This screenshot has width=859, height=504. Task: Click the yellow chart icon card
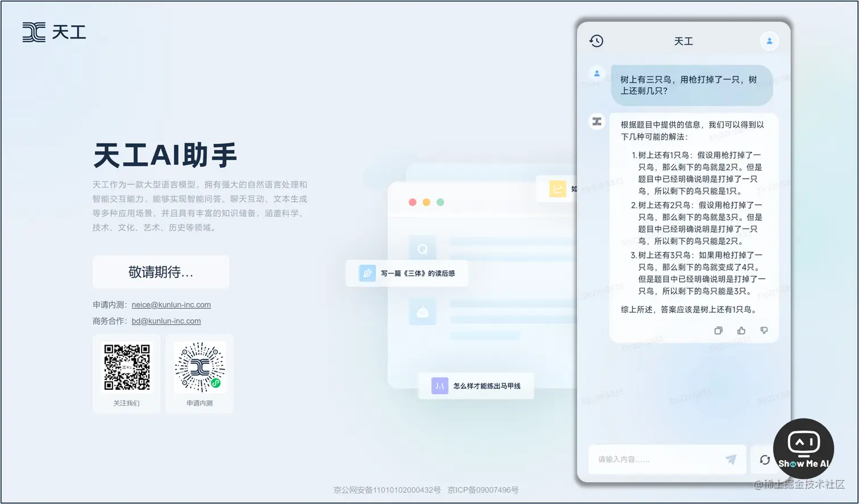tap(557, 189)
